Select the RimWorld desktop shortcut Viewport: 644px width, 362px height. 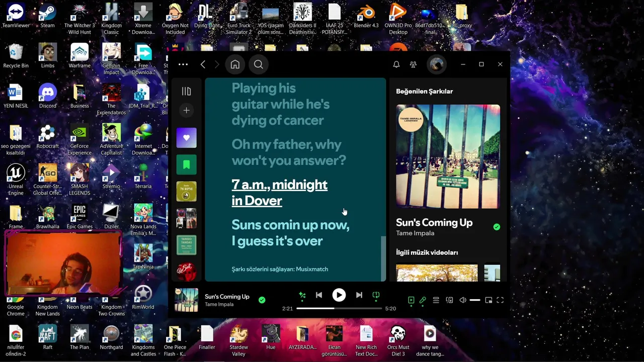[x=143, y=297]
